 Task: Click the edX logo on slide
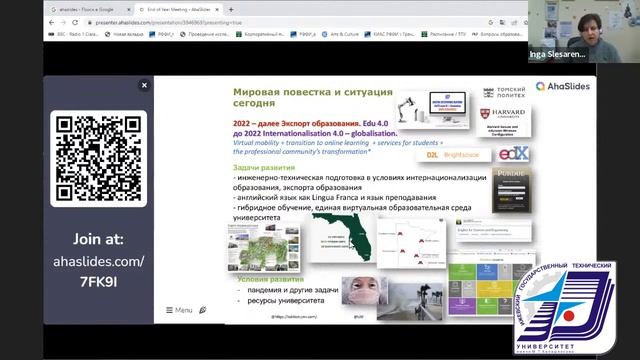513,154
